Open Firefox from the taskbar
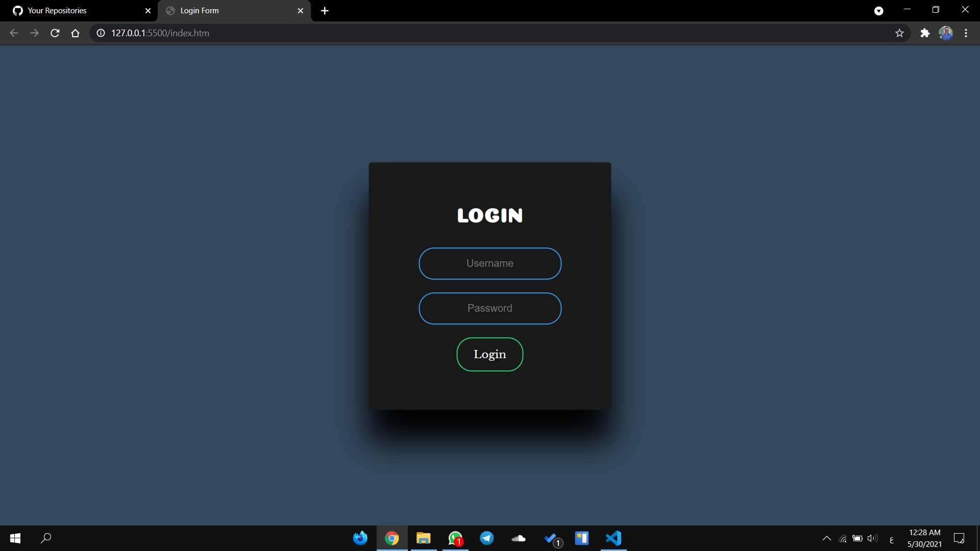The image size is (980, 551). (x=360, y=538)
